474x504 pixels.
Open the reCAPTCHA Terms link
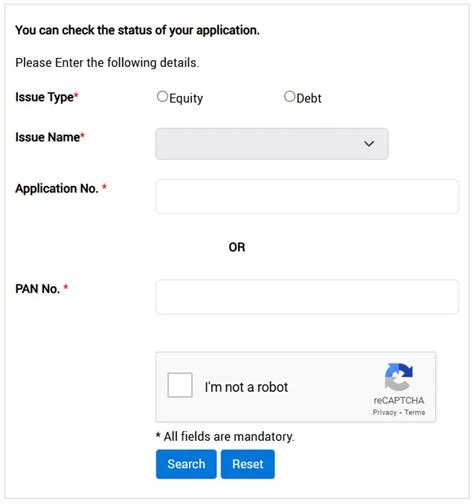click(x=415, y=412)
